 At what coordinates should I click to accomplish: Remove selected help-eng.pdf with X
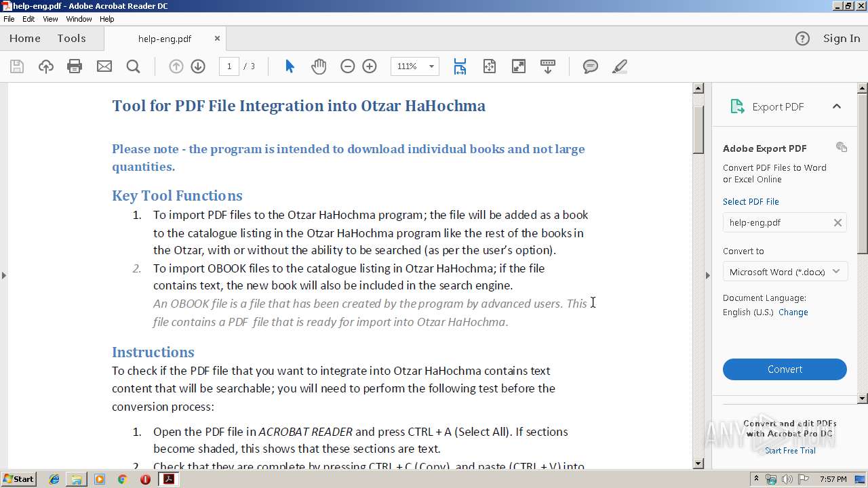click(837, 222)
